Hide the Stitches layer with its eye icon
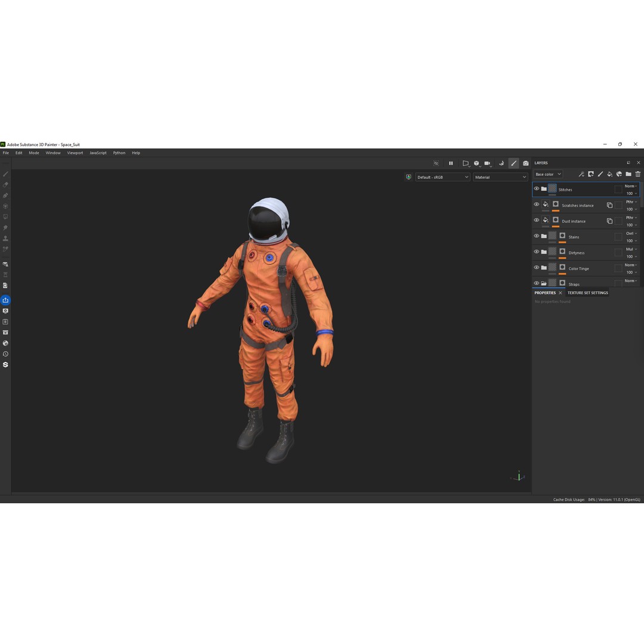 [x=537, y=188]
